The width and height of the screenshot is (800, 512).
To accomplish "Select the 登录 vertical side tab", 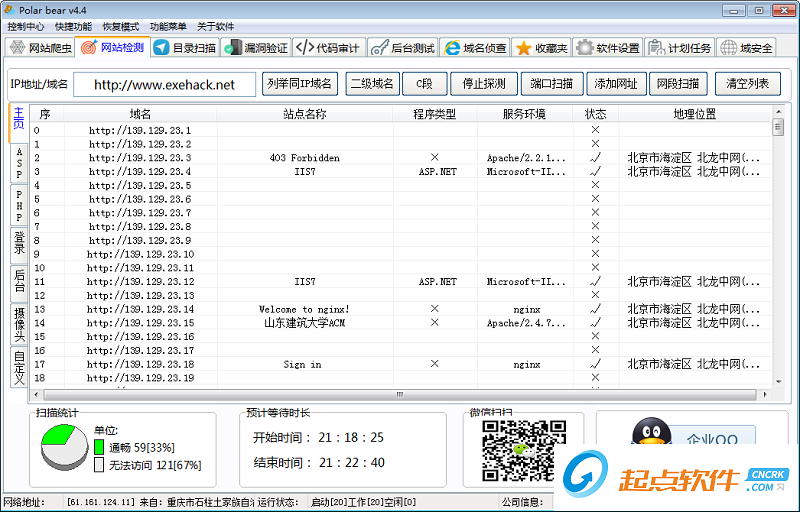I will [19, 245].
